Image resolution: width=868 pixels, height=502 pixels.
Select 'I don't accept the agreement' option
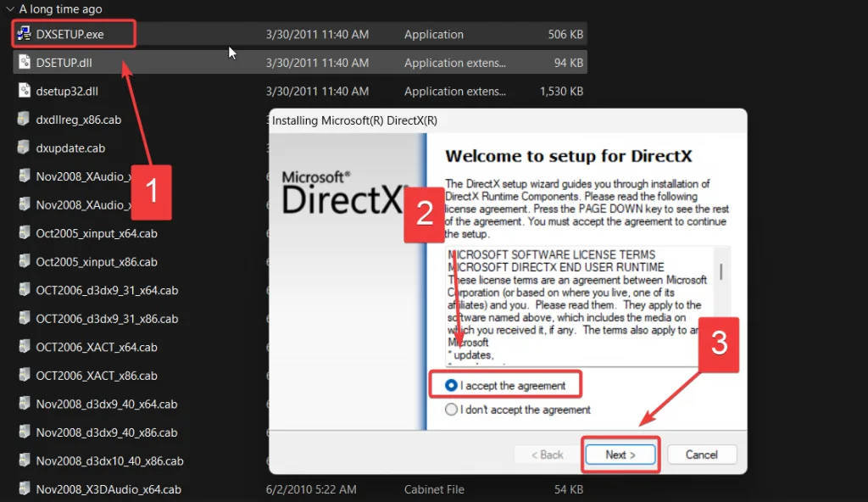(451, 410)
